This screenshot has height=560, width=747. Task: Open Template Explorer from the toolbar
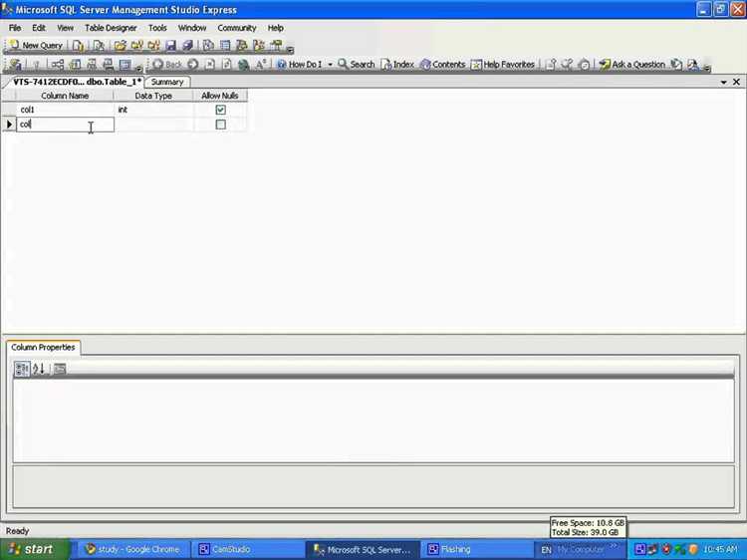259,46
